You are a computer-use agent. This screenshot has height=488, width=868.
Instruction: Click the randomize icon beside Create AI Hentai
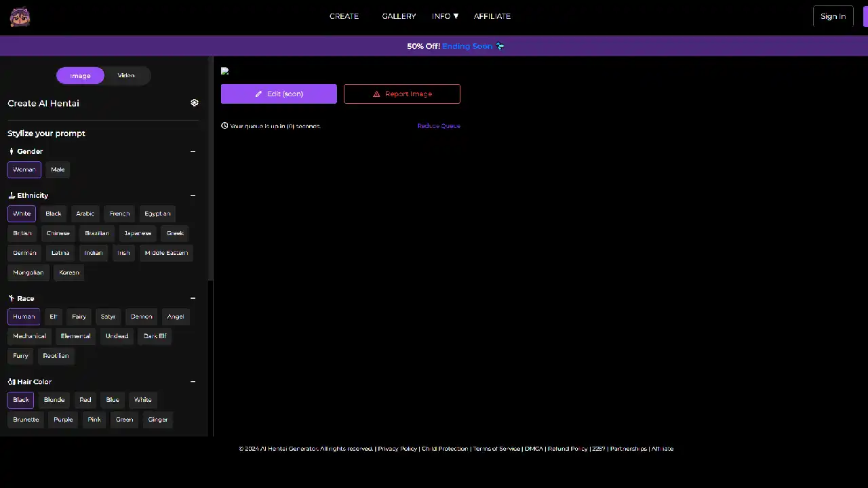[195, 103]
